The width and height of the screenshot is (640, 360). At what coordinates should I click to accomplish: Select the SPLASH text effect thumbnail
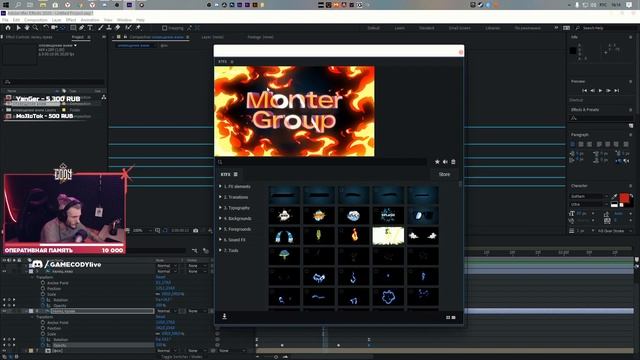click(388, 215)
